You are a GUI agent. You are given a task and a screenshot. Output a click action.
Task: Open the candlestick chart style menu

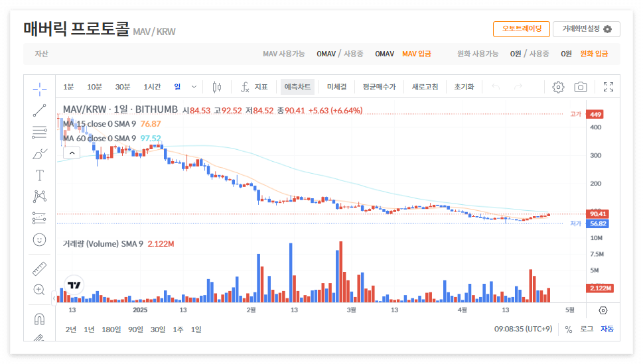[x=217, y=87]
